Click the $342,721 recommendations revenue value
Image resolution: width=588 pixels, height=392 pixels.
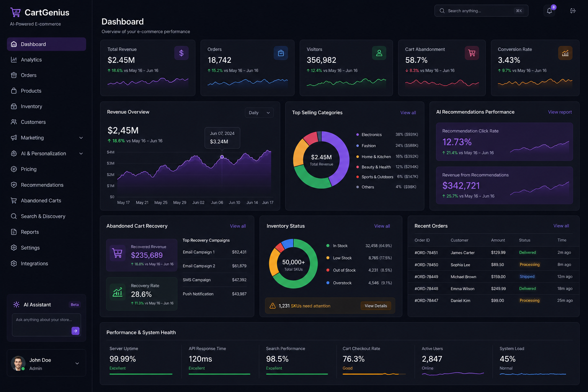(461, 186)
